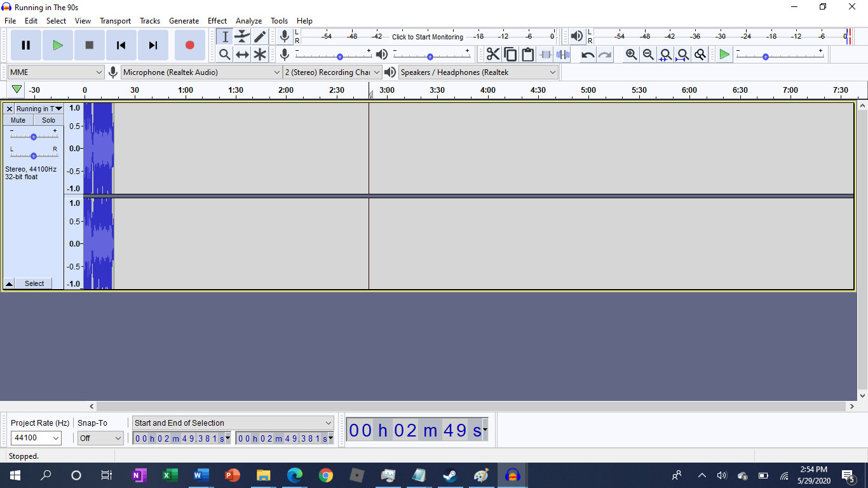The height and width of the screenshot is (488, 868).
Task: Select the Envelope tool
Action: click(242, 37)
